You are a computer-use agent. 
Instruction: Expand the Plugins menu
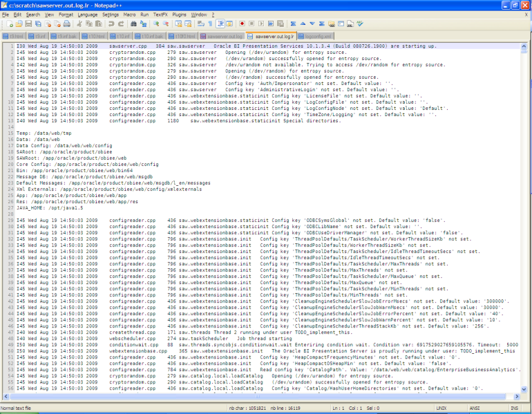[x=179, y=14]
